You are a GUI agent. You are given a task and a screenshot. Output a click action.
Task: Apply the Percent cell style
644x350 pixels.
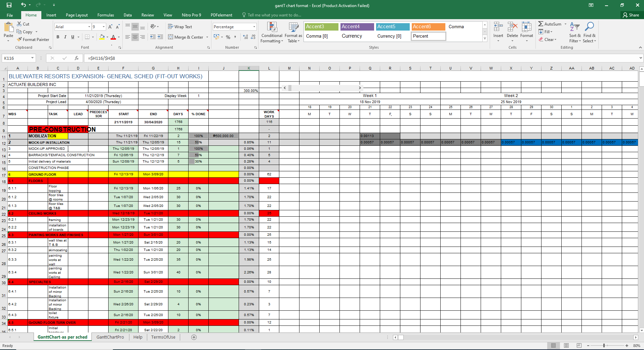pyautogui.click(x=428, y=36)
